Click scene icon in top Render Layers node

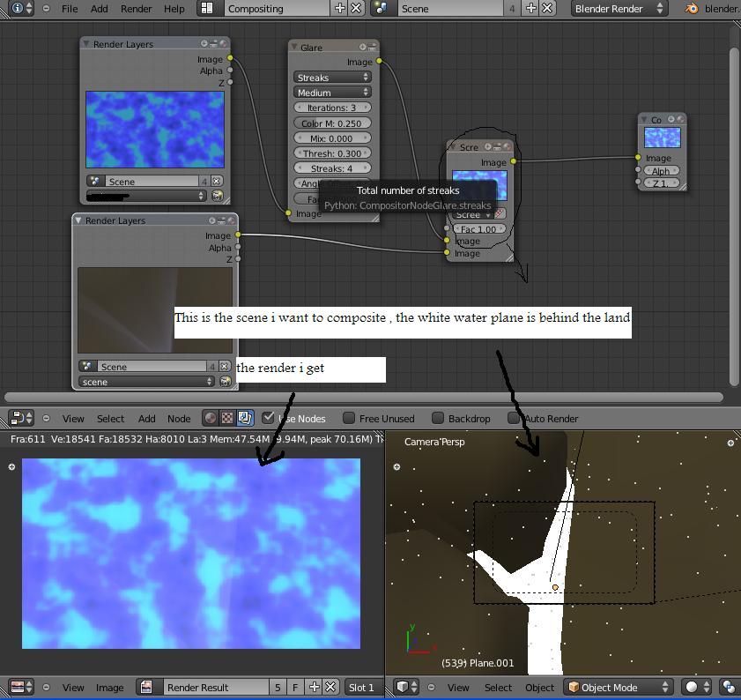(x=95, y=181)
